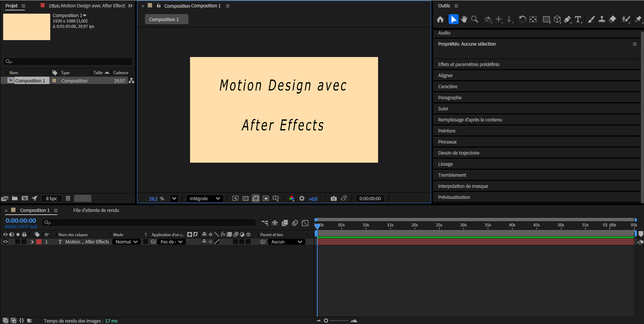
Task: Expand the Motion After Effects layer properties
Action: (32, 242)
